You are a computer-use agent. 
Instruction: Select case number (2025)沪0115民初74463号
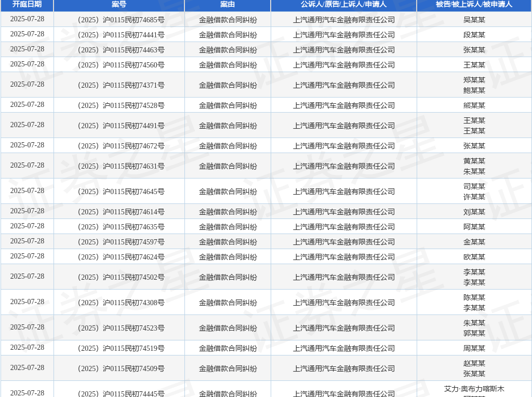(x=121, y=50)
